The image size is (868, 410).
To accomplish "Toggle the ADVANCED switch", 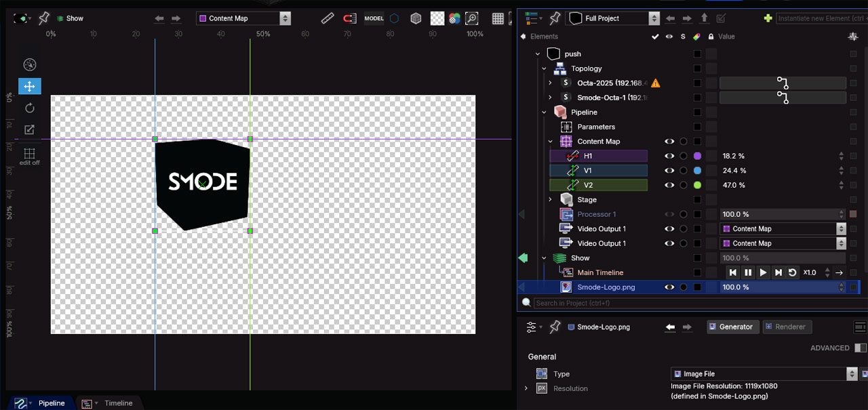I will tap(860, 348).
